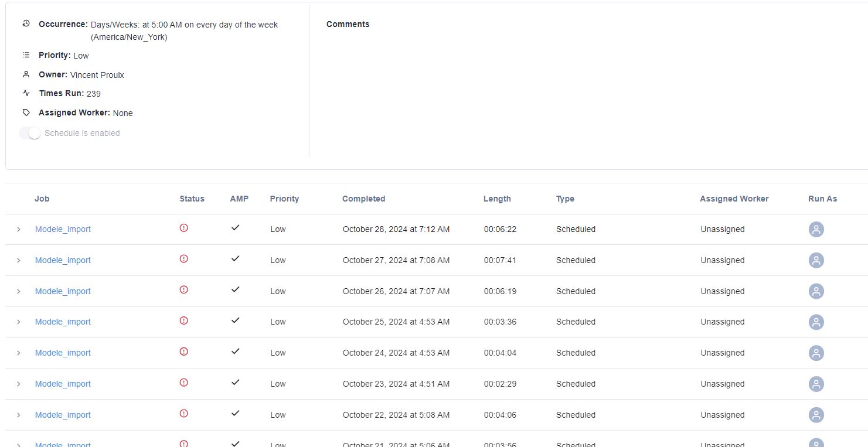
Task: Click the Occurrence history icon
Action: pyautogui.click(x=25, y=24)
